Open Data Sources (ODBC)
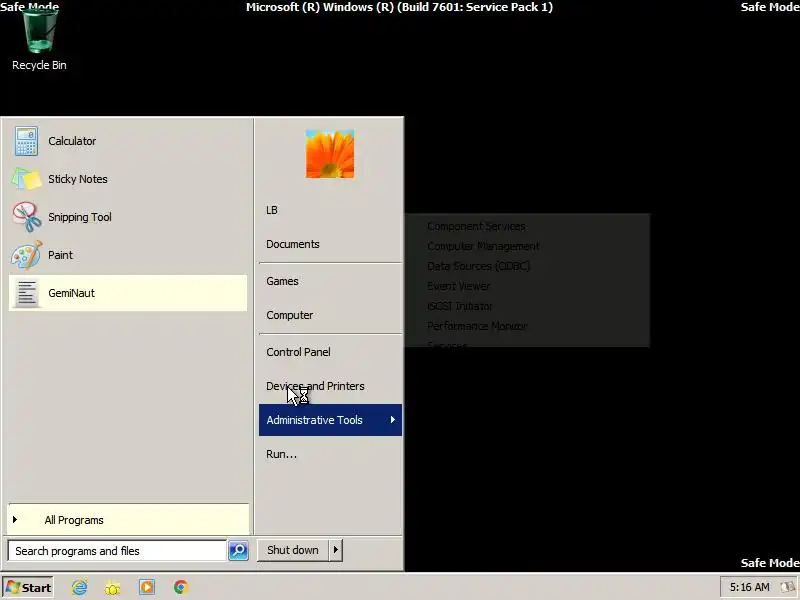Image resolution: width=800 pixels, height=600 pixels. [527, 266]
